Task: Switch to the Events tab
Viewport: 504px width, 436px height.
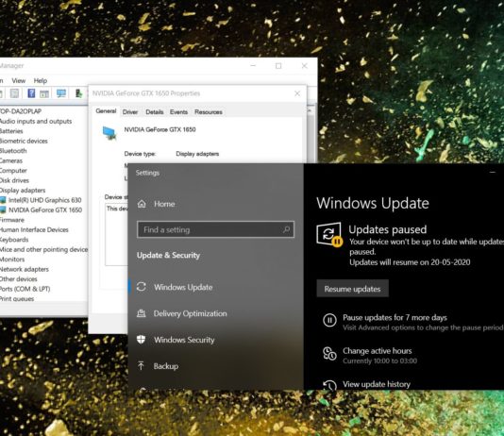Action: point(178,111)
